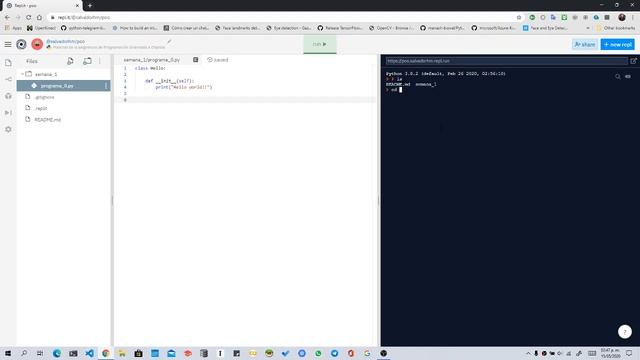Image resolution: width=640 pixels, height=360 pixels.
Task: Click the browser address bar
Action: [282, 18]
